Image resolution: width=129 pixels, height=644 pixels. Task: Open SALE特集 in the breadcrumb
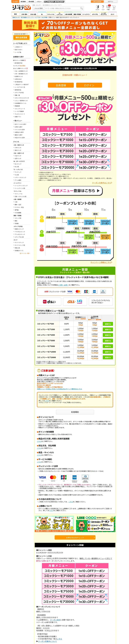(44, 17)
